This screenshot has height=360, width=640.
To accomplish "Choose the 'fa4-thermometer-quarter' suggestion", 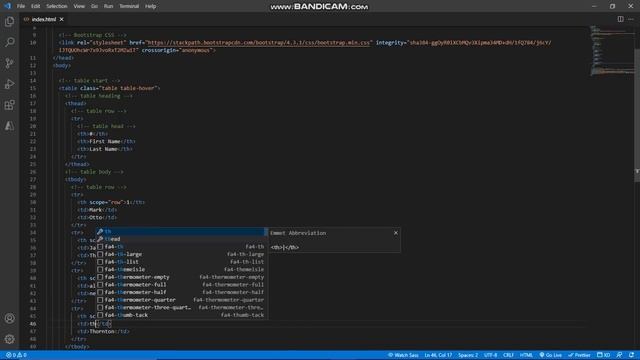I will tap(181, 300).
